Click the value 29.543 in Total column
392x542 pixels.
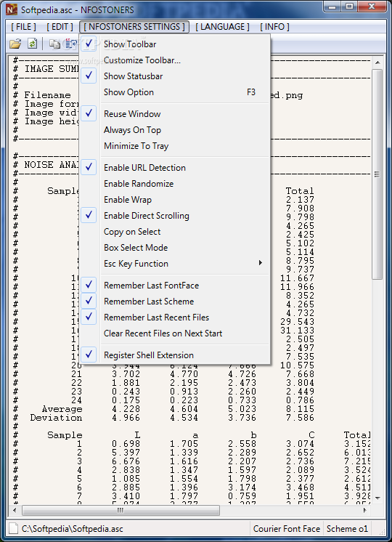pyautogui.click(x=297, y=322)
